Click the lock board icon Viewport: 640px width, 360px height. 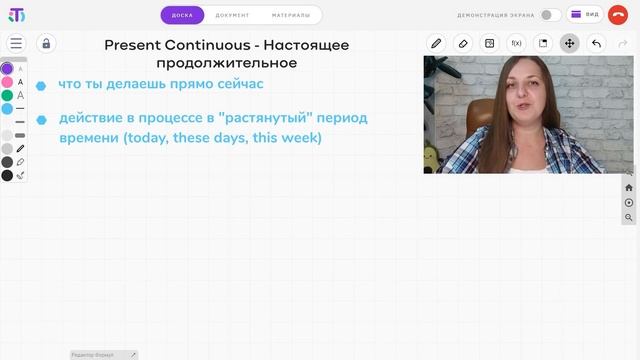(46, 43)
